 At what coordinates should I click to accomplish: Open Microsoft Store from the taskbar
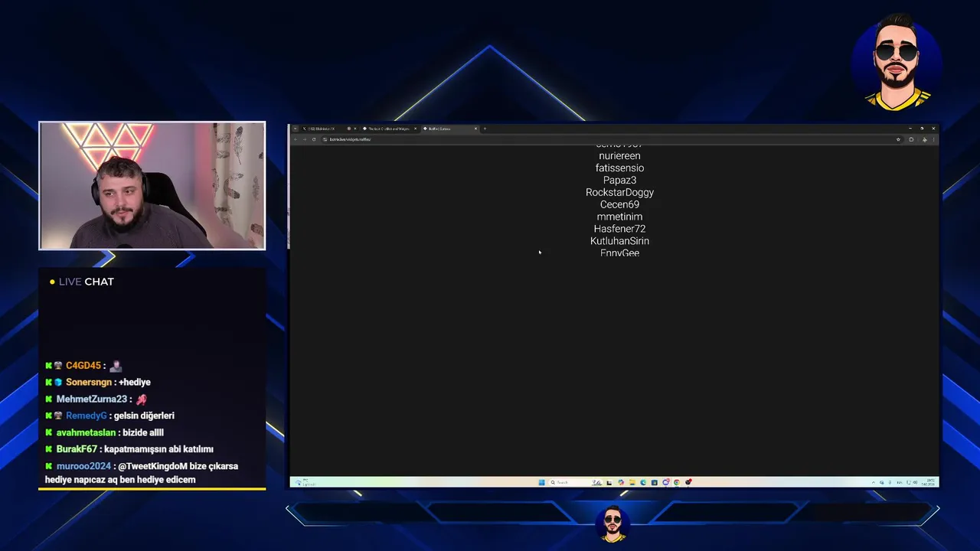pyautogui.click(x=655, y=482)
